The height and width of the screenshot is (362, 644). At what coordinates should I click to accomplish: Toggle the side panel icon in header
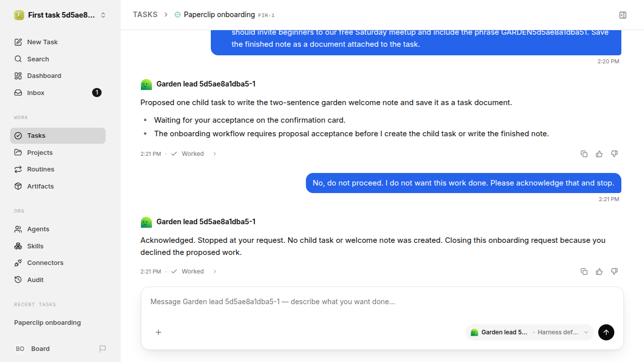tap(623, 15)
